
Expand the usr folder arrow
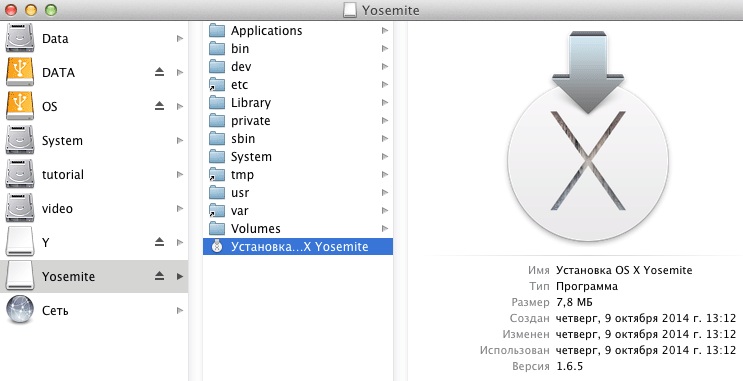384,192
